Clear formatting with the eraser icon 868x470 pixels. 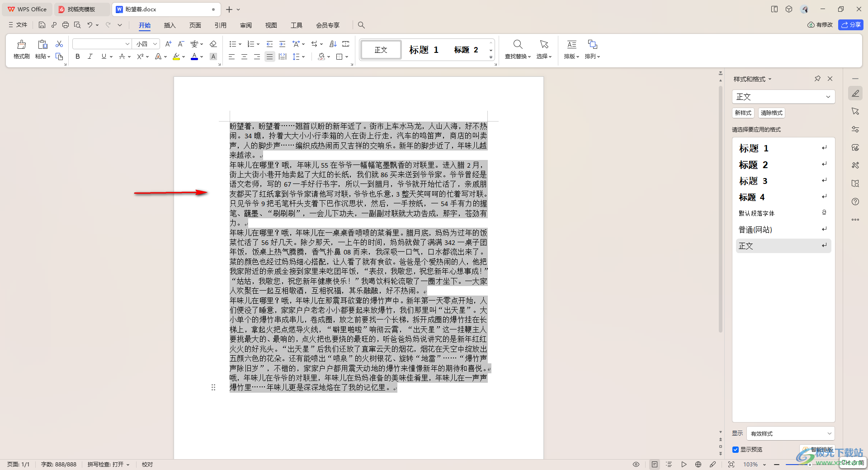point(213,44)
